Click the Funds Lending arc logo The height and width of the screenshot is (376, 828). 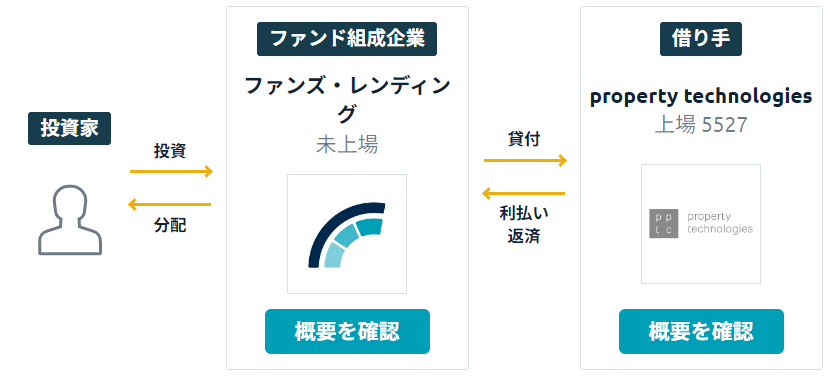[x=347, y=234]
